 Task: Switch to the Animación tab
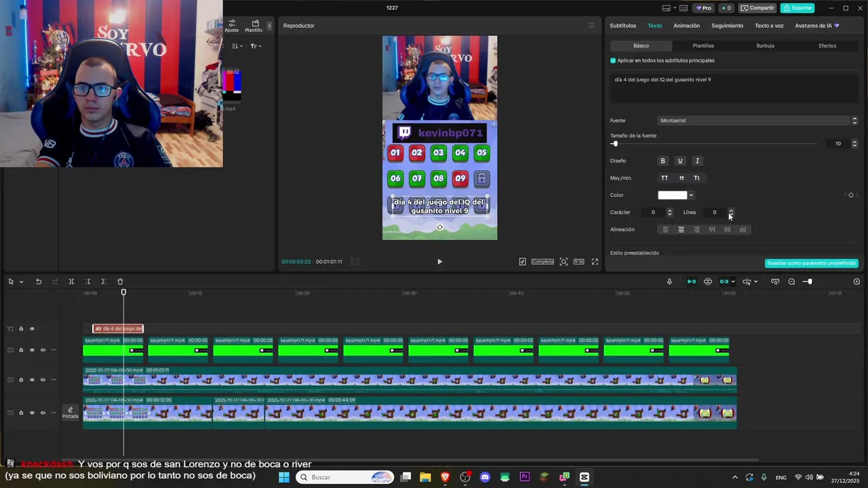coord(686,26)
